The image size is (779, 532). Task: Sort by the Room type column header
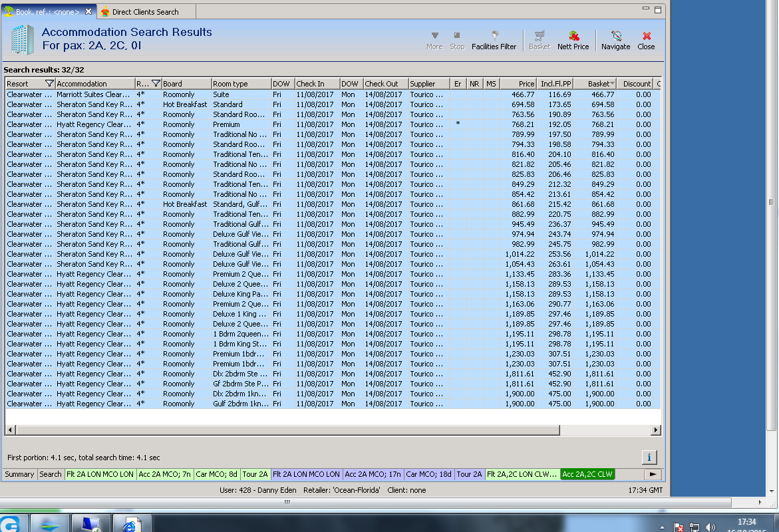click(x=241, y=83)
